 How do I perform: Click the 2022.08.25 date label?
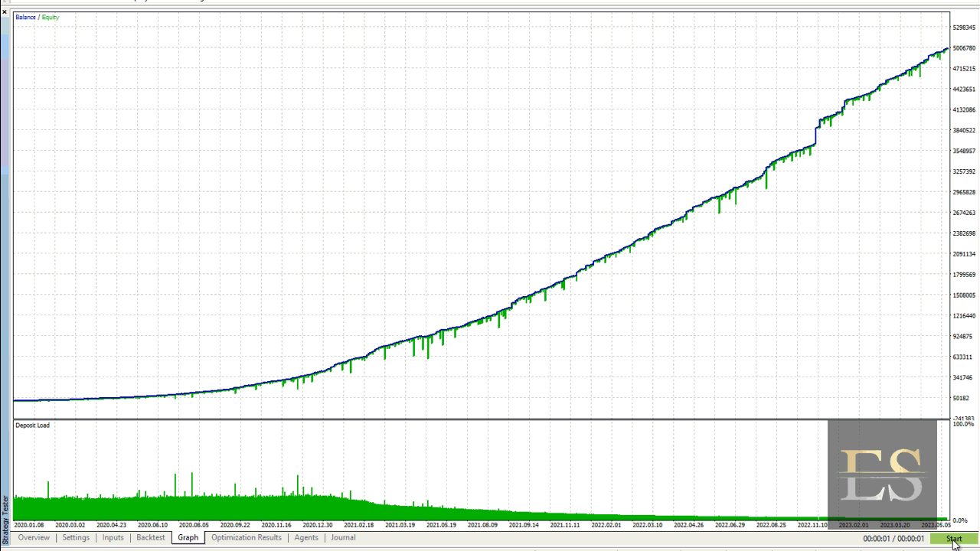772,526
